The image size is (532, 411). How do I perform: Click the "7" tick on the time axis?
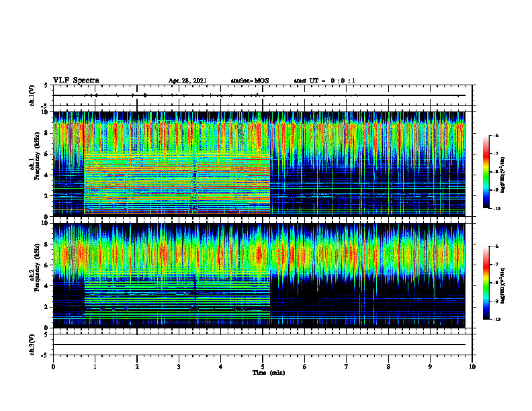347,367
